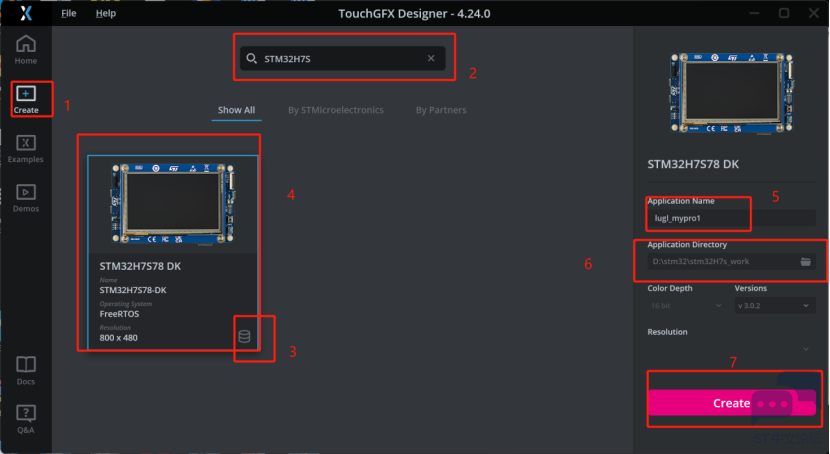Viewport: 830px width, 454px height.
Task: Click the STM32H7S78 DK heading in right panel
Action: (693, 164)
